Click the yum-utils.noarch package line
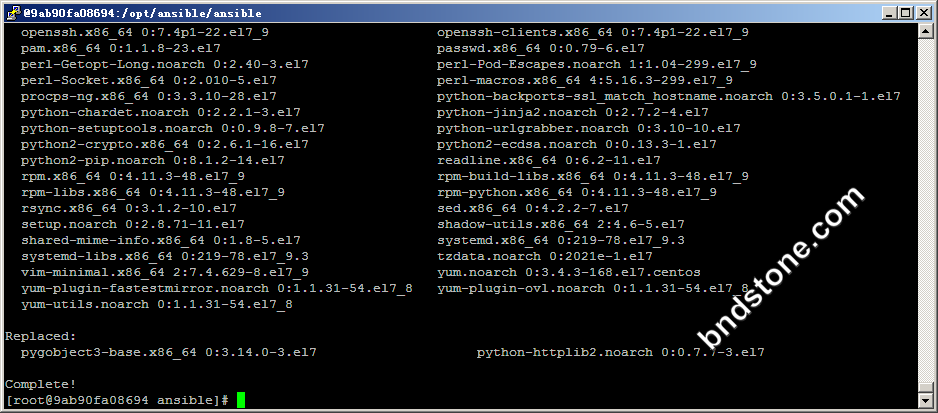 point(157,305)
